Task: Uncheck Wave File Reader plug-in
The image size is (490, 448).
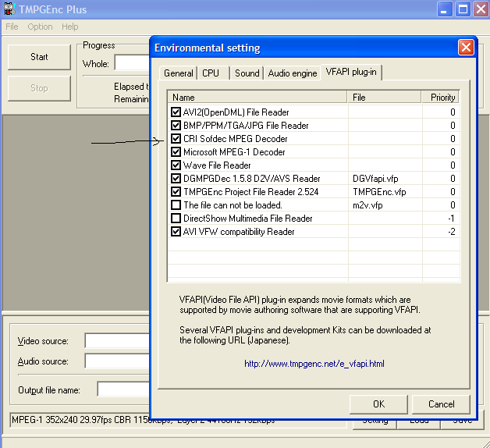Action: [176, 165]
